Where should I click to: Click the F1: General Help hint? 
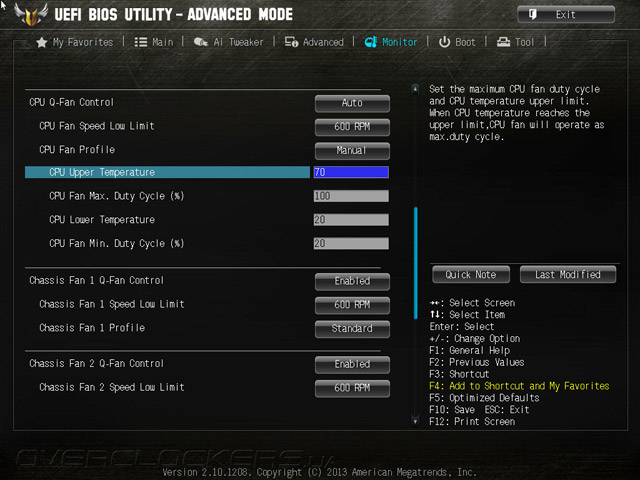470,351
